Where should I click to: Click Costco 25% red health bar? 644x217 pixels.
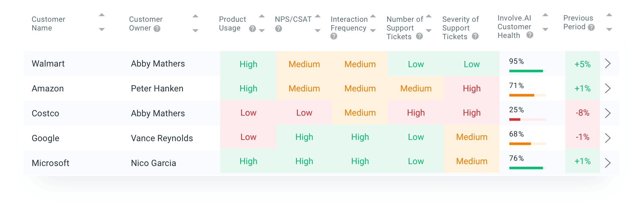[x=527, y=119]
